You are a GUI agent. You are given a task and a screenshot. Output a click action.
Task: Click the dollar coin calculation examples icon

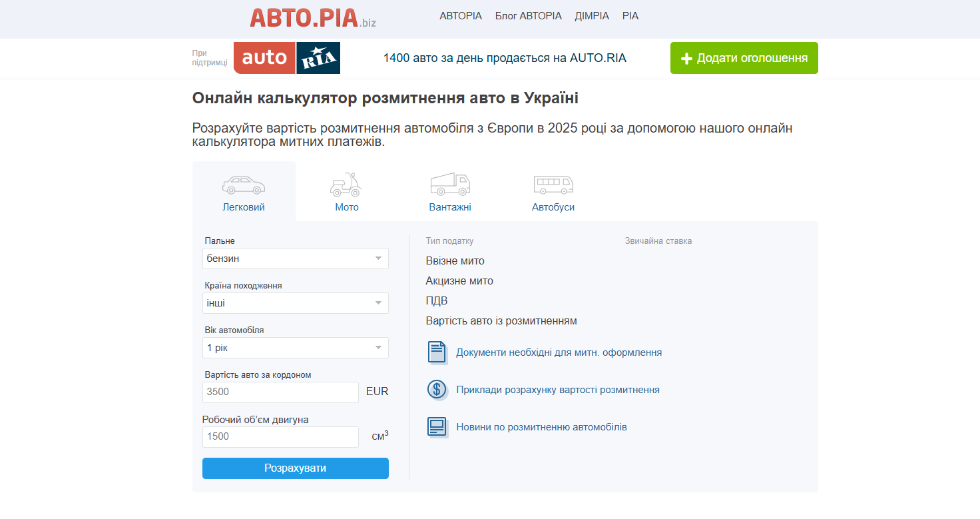[x=437, y=390]
